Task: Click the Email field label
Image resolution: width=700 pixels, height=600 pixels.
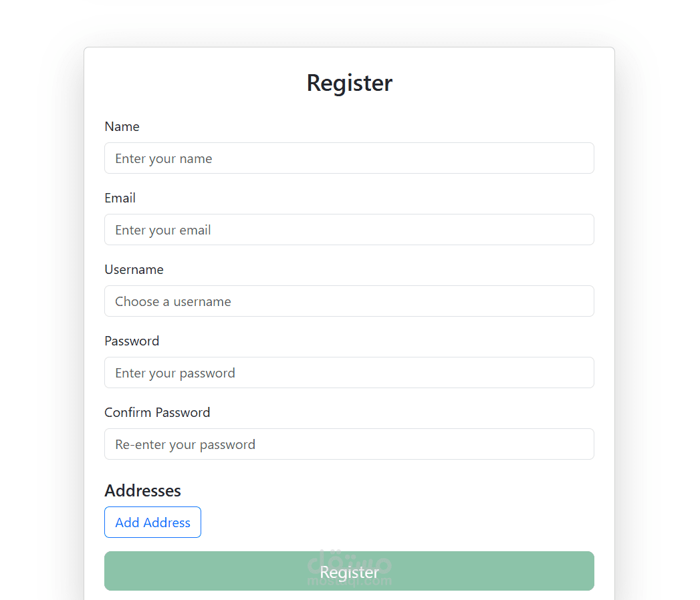Action: click(120, 198)
